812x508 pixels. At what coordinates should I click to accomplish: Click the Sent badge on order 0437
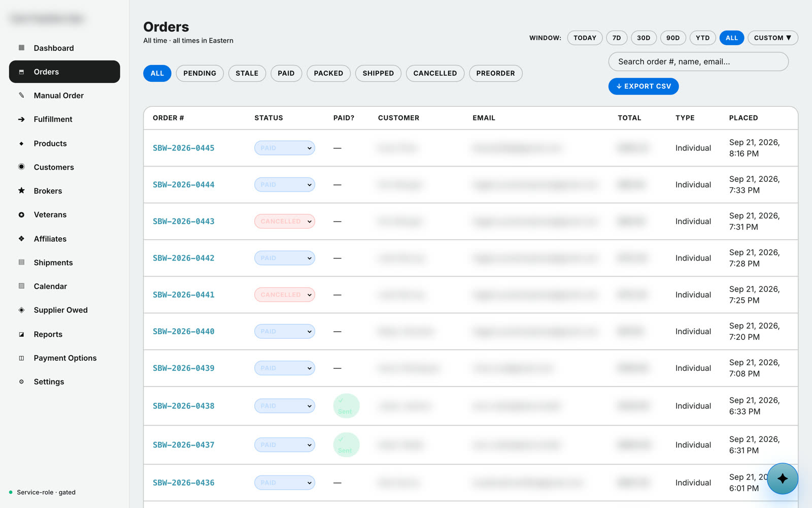pyautogui.click(x=346, y=444)
